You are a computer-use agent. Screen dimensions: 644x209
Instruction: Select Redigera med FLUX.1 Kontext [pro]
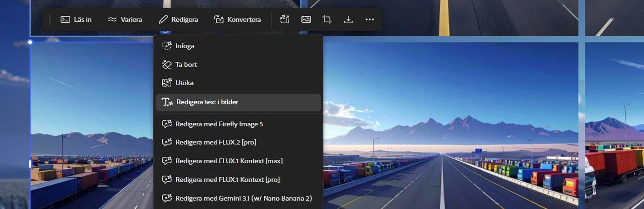[x=238, y=179]
